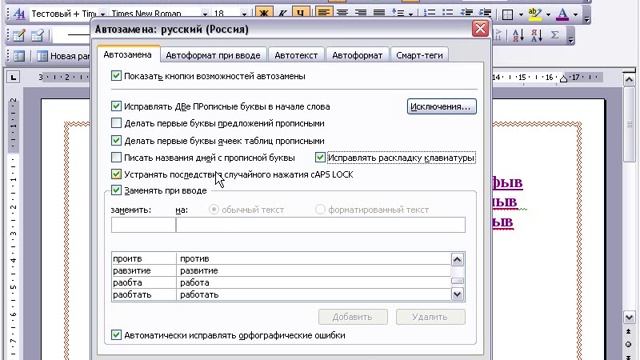Viewport: 640px width, 360px height.
Task: Apply text highlight color
Action: click(x=535, y=15)
